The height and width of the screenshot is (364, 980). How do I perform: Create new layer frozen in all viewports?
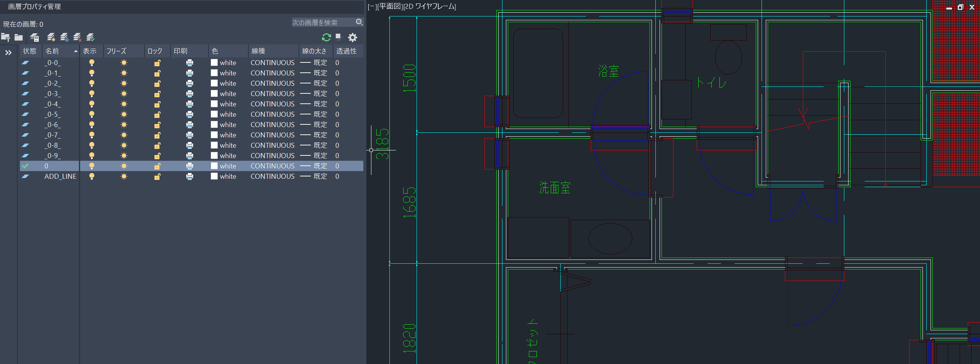[64, 38]
